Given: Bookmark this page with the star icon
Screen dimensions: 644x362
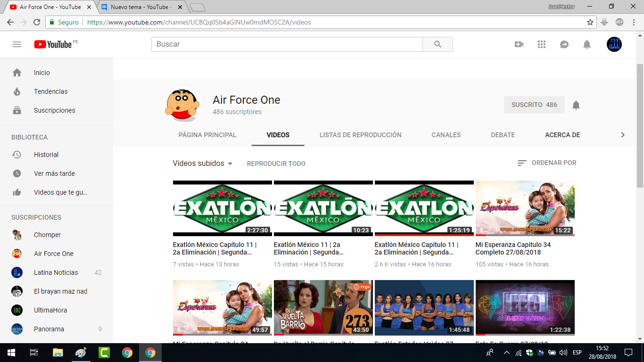Looking at the screenshot, I should [590, 22].
